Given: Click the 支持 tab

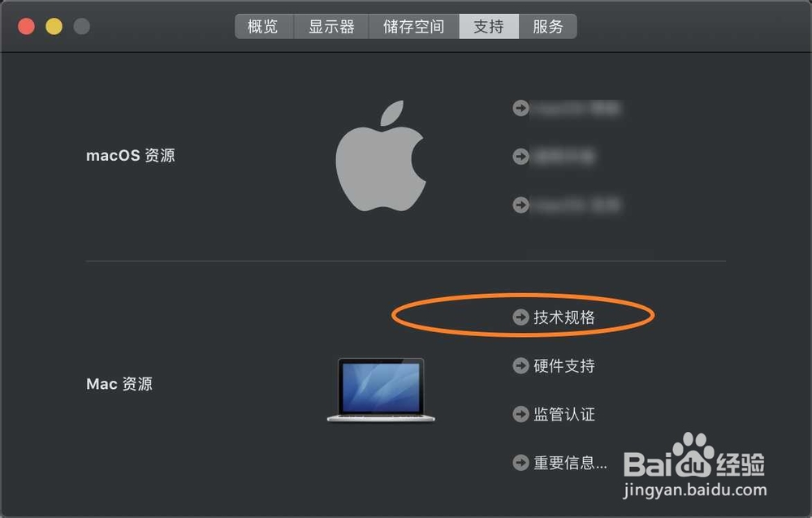Looking at the screenshot, I should [489, 27].
